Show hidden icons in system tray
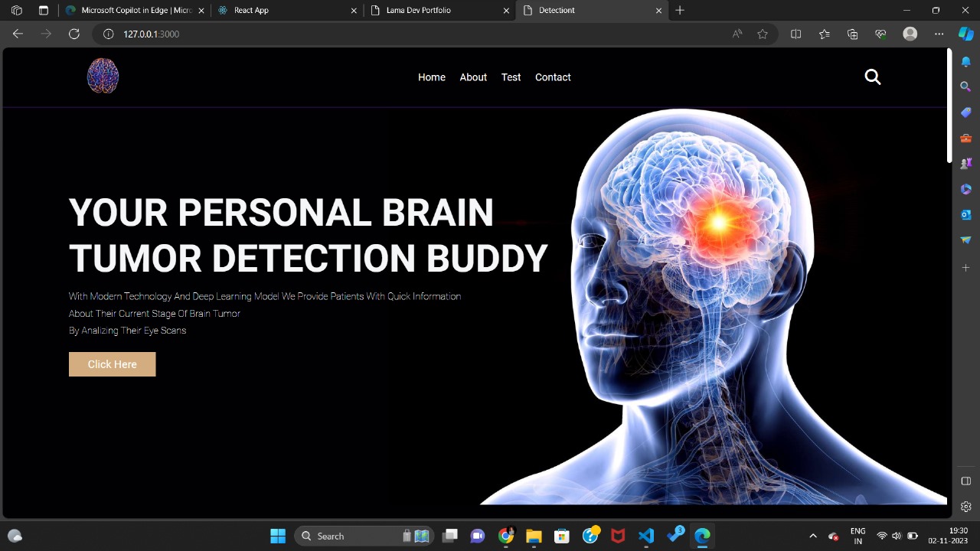 pyautogui.click(x=813, y=536)
